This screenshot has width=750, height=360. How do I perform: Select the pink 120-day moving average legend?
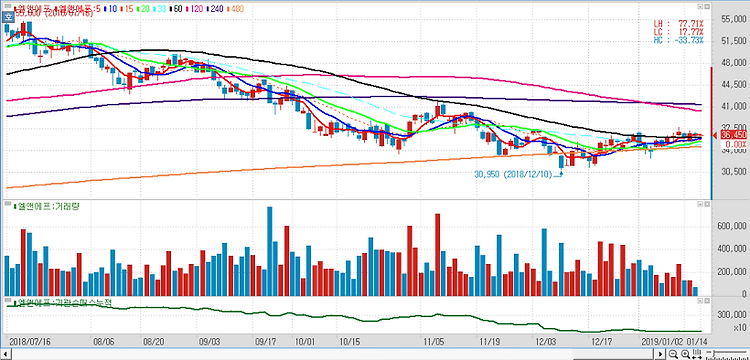(x=194, y=9)
